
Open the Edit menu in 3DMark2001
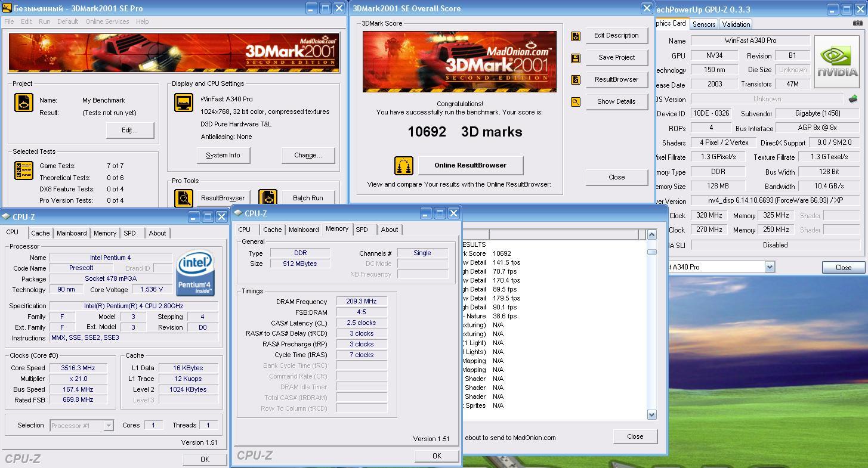pyautogui.click(x=26, y=21)
